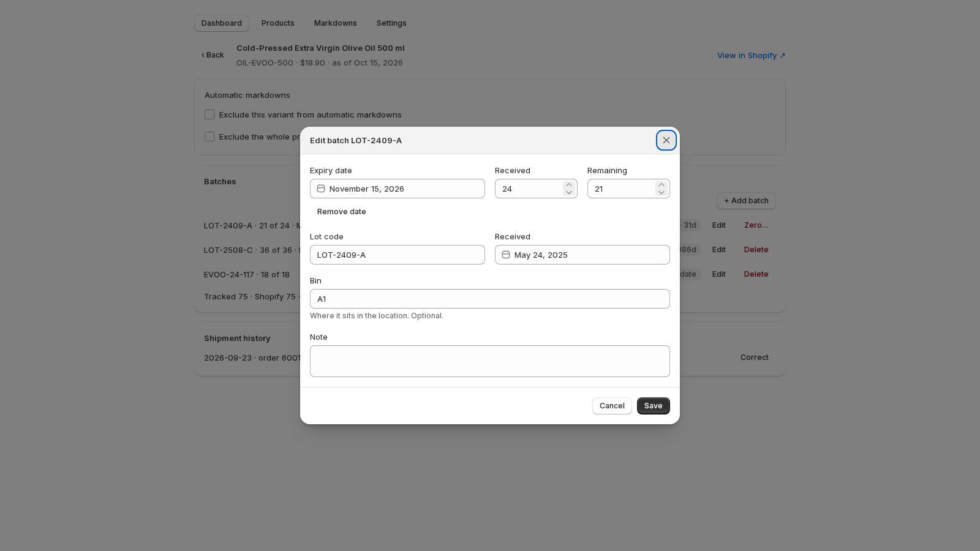Click the Add batch button
Viewport: 980px width, 551px height.
[746, 201]
